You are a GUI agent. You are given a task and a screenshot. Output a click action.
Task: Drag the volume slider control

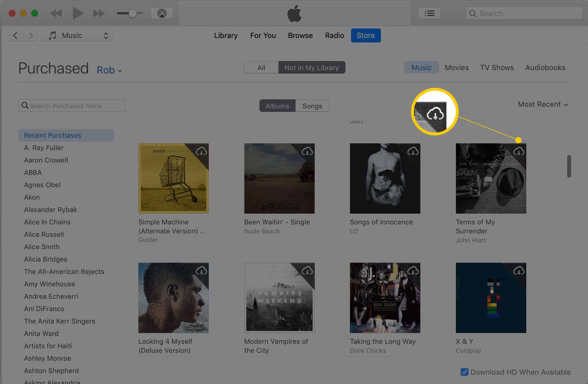pos(131,12)
